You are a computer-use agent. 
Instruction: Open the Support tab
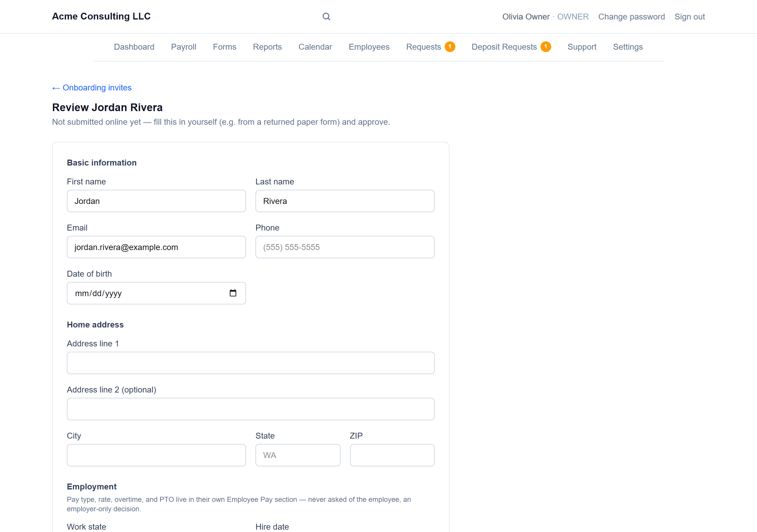click(x=582, y=47)
